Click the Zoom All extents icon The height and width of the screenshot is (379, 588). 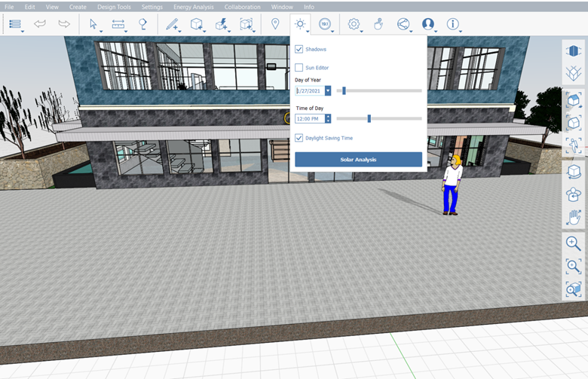point(574,289)
